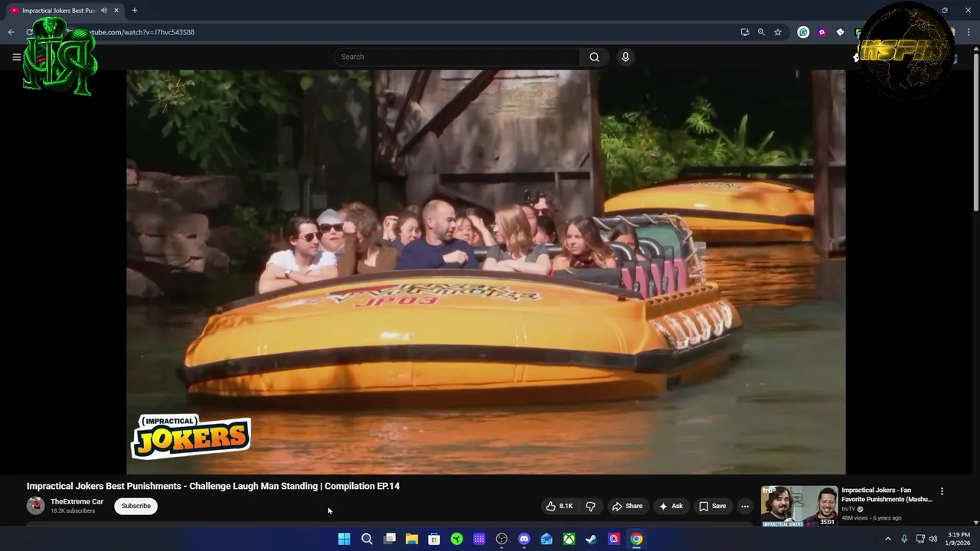Open OBS Studio from taskbar
The height and width of the screenshot is (551, 980).
pos(501,539)
